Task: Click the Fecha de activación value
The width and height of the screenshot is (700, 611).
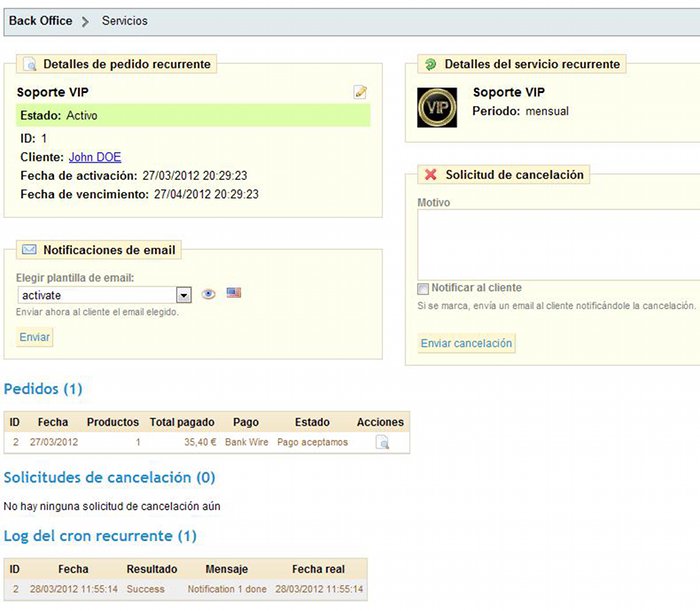Action: click(195, 175)
